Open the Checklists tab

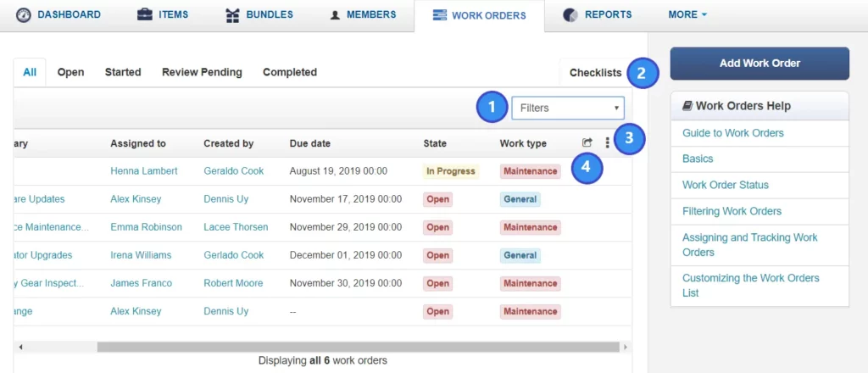pos(595,73)
